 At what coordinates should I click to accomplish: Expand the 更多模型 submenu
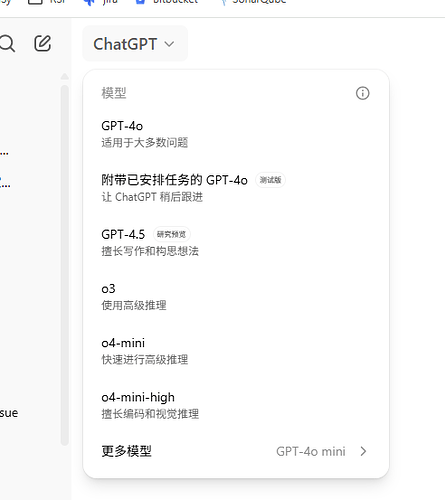pos(236,451)
